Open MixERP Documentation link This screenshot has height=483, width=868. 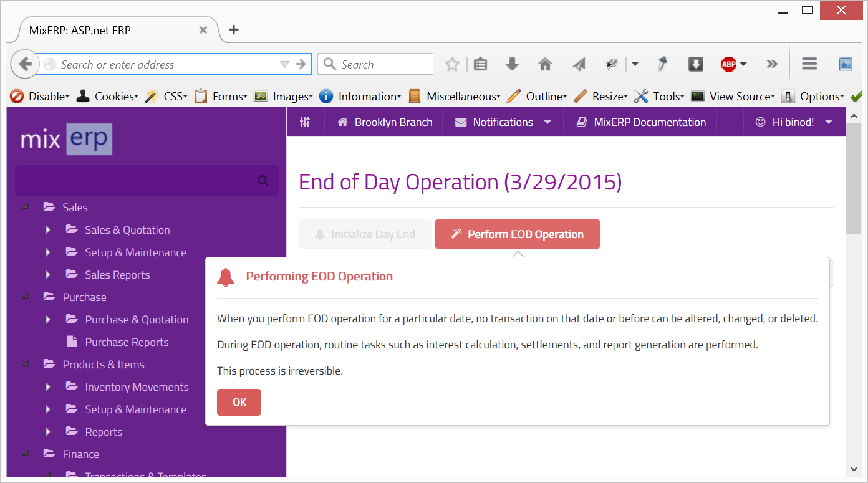pyautogui.click(x=641, y=122)
